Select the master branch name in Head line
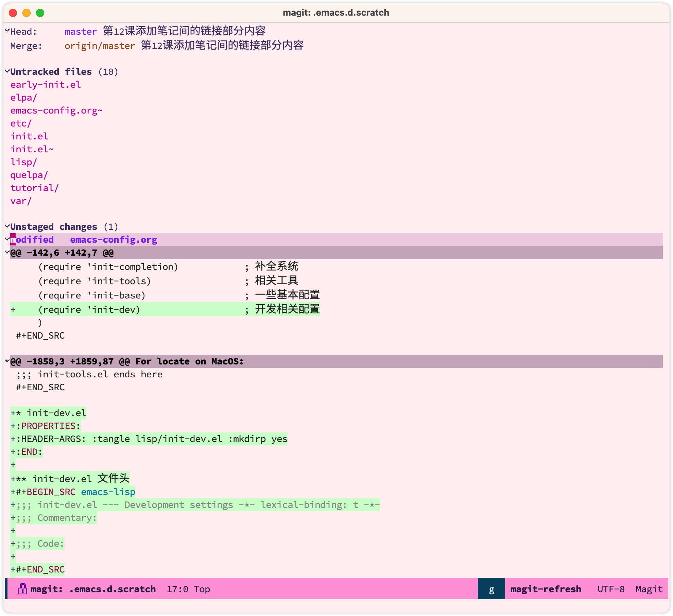This screenshot has height=616, width=673. (81, 32)
